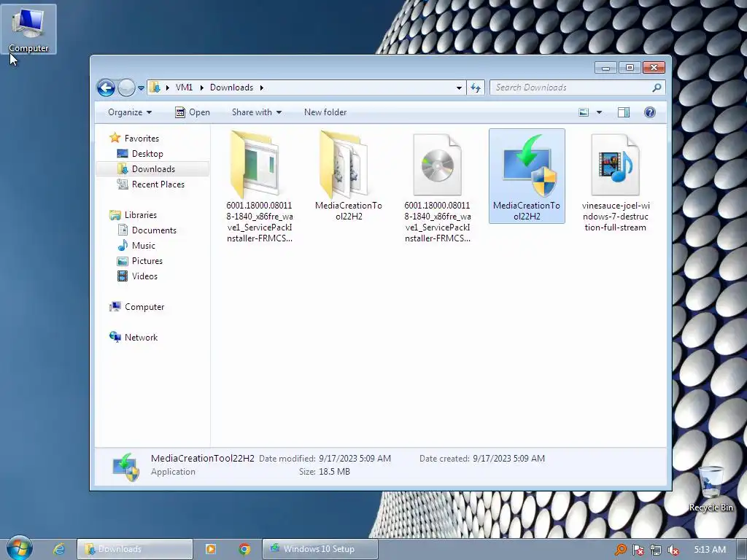This screenshot has width=747, height=560.
Task: Click the search magnifier icon
Action: click(657, 87)
